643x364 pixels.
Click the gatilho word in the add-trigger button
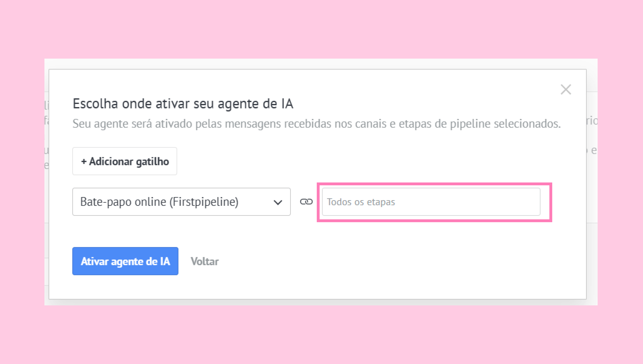pos(152,162)
